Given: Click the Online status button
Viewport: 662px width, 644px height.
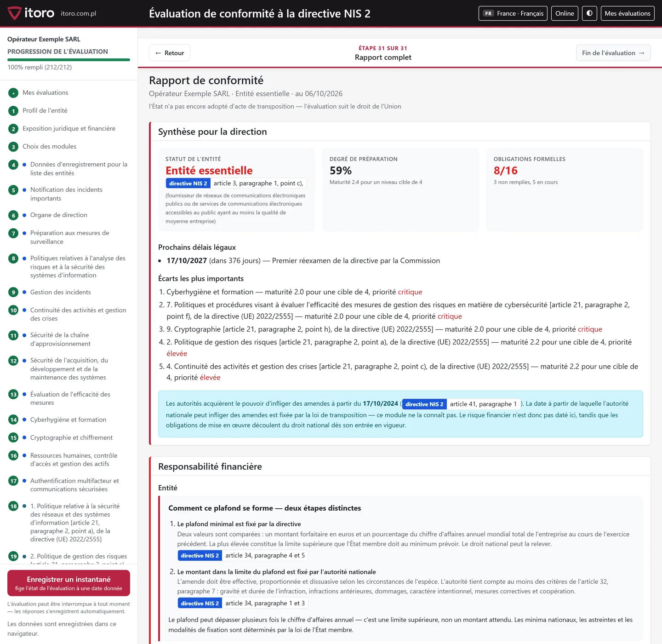Looking at the screenshot, I should click(565, 13).
